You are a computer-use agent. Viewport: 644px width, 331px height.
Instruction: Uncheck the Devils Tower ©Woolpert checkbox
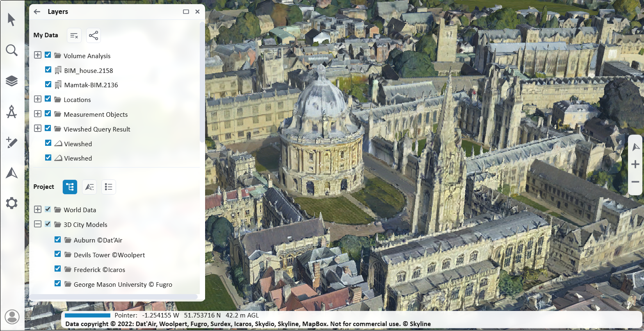click(58, 254)
